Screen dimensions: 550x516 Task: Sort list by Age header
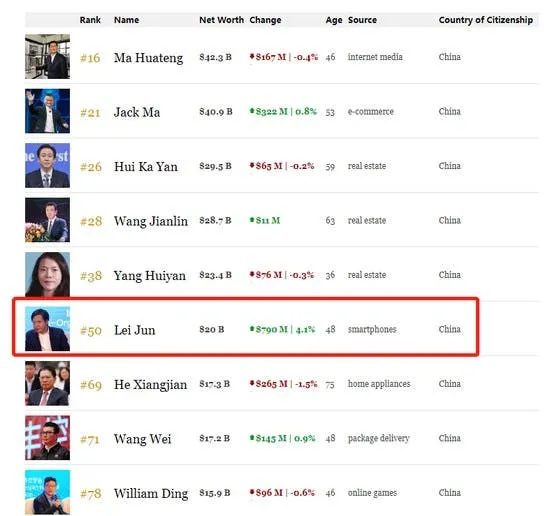(x=334, y=20)
